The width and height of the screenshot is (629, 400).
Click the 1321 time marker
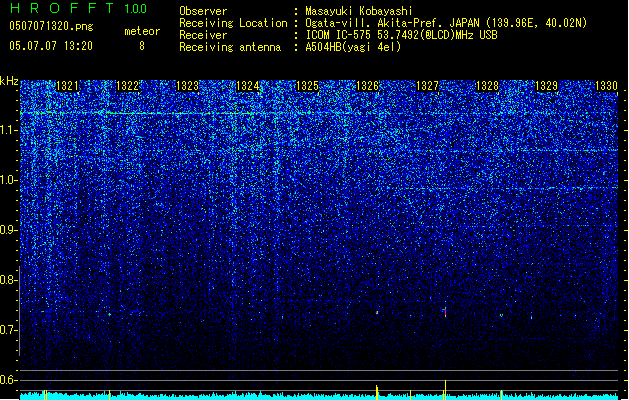67,86
